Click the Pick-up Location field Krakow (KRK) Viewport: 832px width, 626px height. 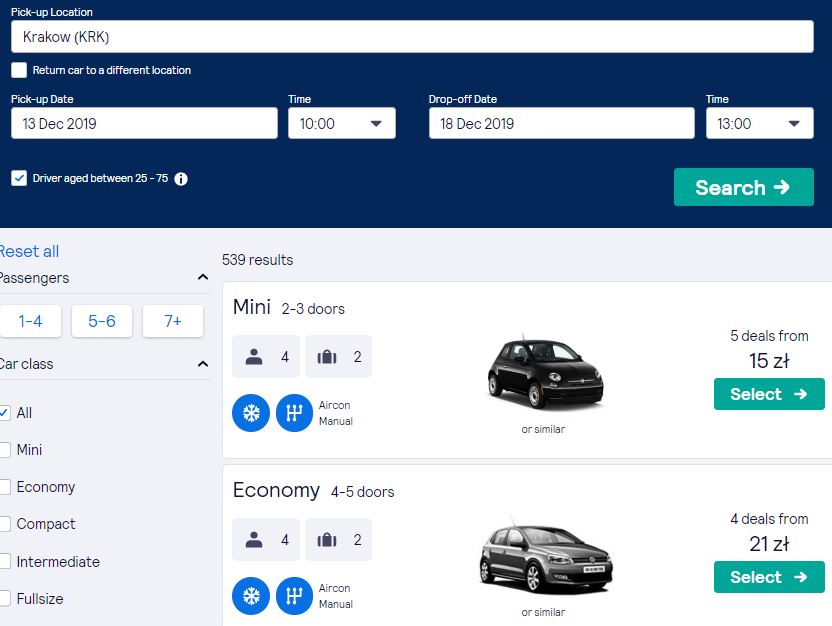pyautogui.click(x=412, y=37)
